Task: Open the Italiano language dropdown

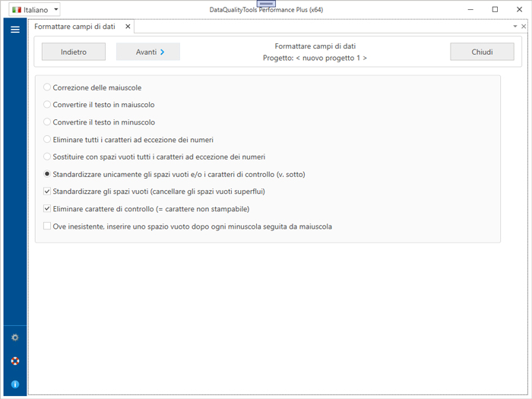Action: (x=34, y=10)
